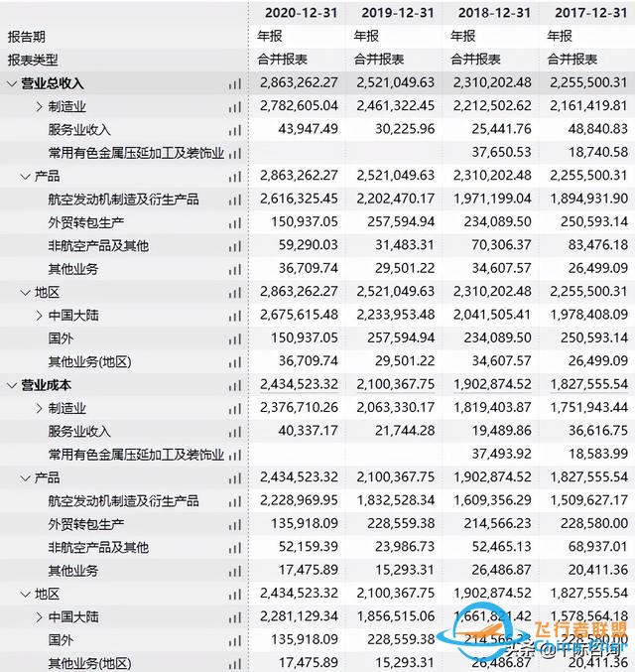This screenshot has height=672, width=635.
Task: Select cell 2,782,605.04
Action: click(299, 106)
